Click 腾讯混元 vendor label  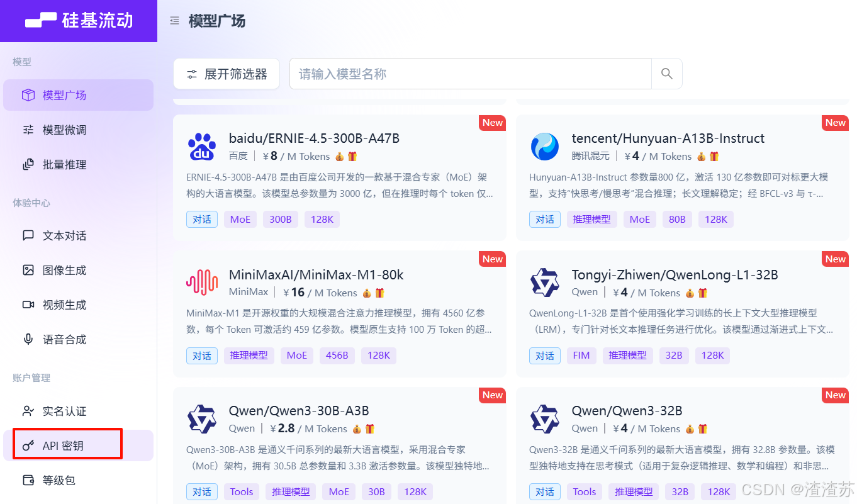click(590, 156)
